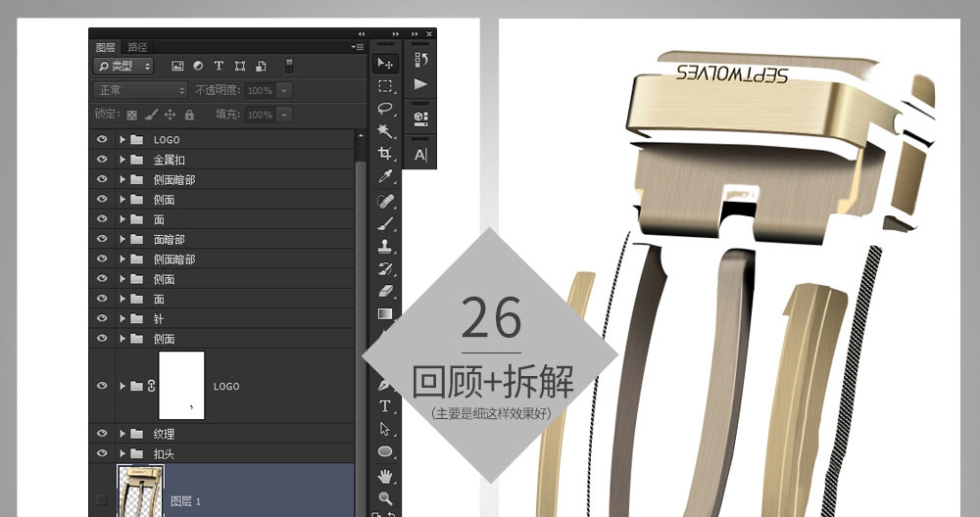Switch to the 路径 tab
This screenshot has height=517, width=980.
(x=137, y=47)
